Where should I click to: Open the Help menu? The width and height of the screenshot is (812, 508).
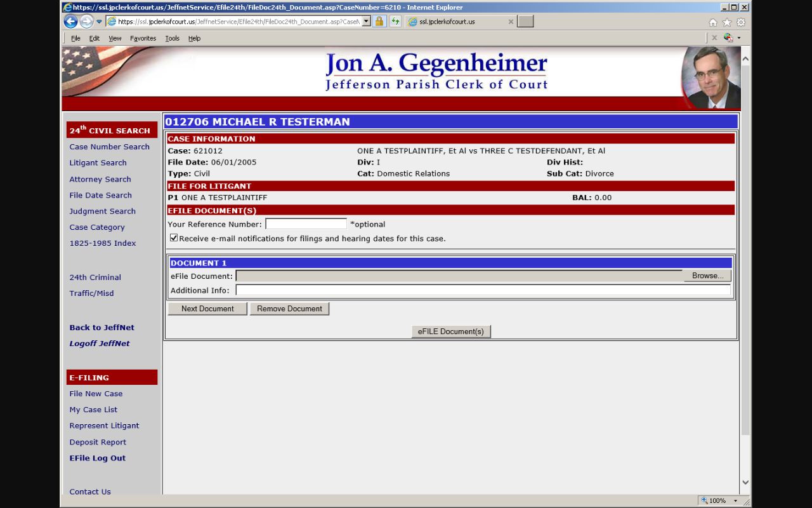coord(194,38)
